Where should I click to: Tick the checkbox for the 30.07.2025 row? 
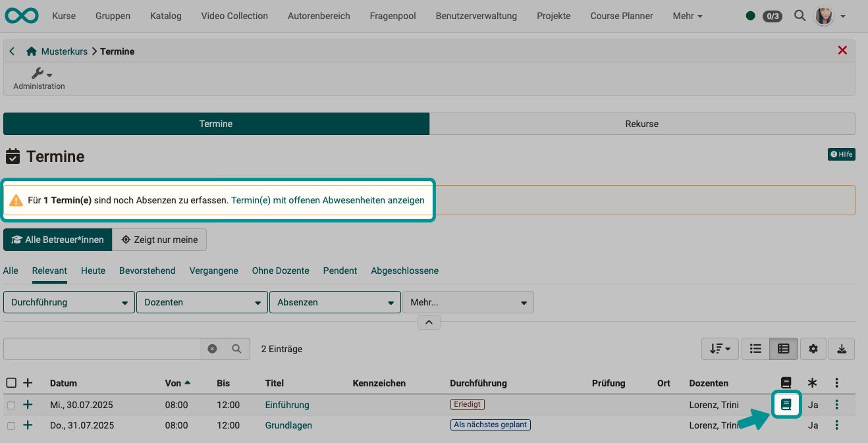coord(11,405)
